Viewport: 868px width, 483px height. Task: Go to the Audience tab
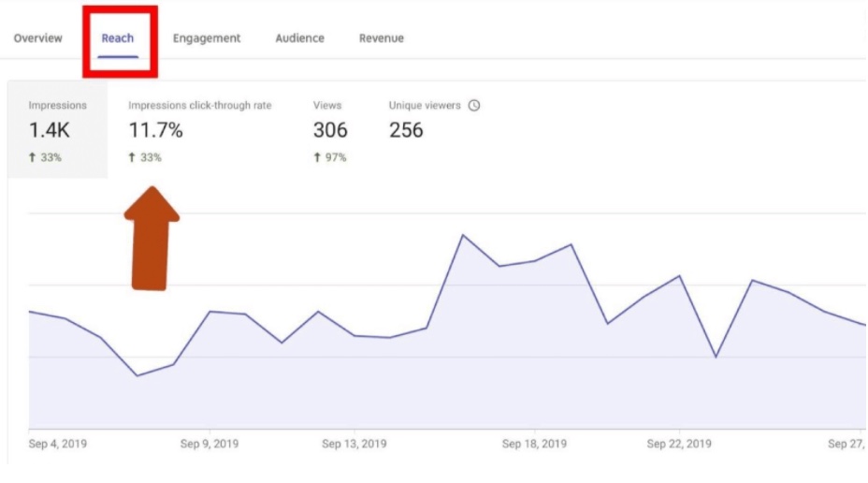point(299,38)
